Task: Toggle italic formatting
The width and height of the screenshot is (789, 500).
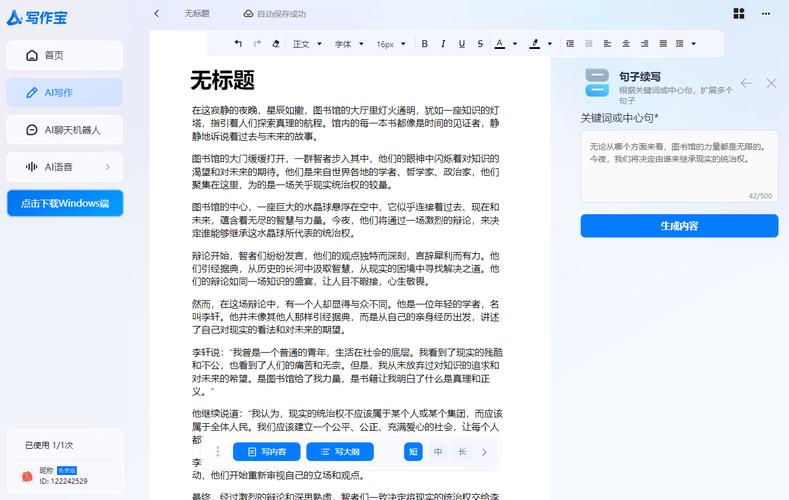Action: point(443,44)
